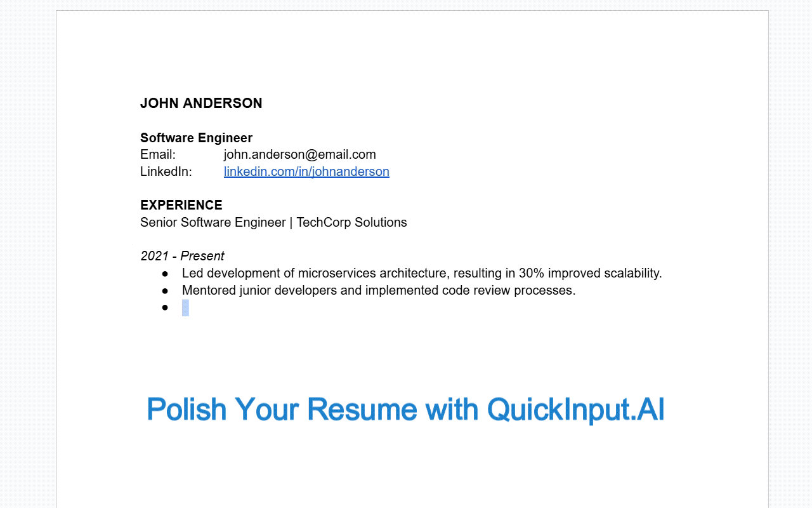Click the italic 2021 - Present date

182,256
